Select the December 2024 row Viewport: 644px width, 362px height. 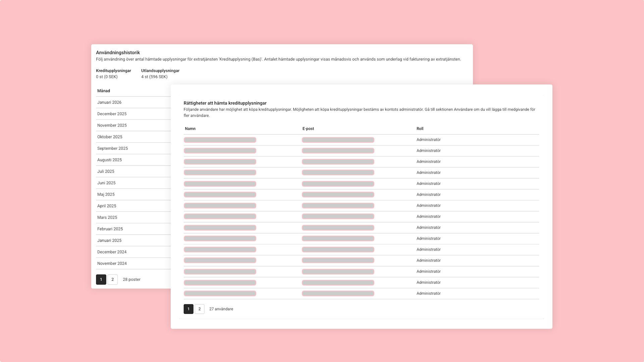[x=112, y=252]
